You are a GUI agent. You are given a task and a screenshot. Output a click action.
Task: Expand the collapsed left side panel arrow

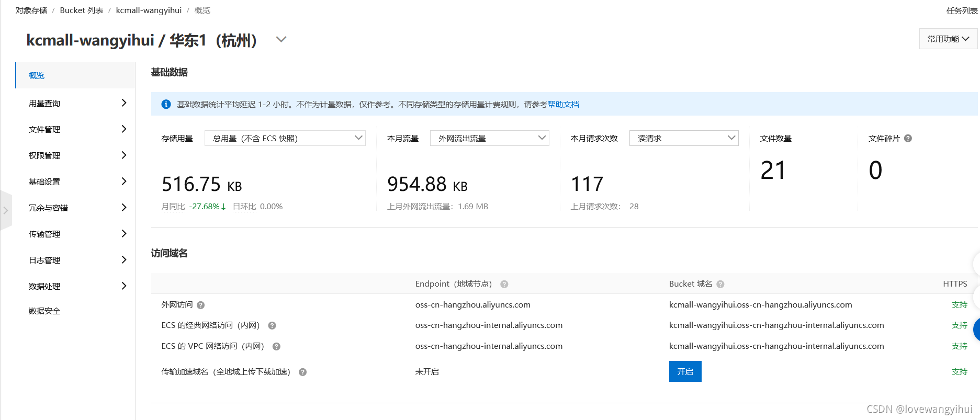point(6,210)
